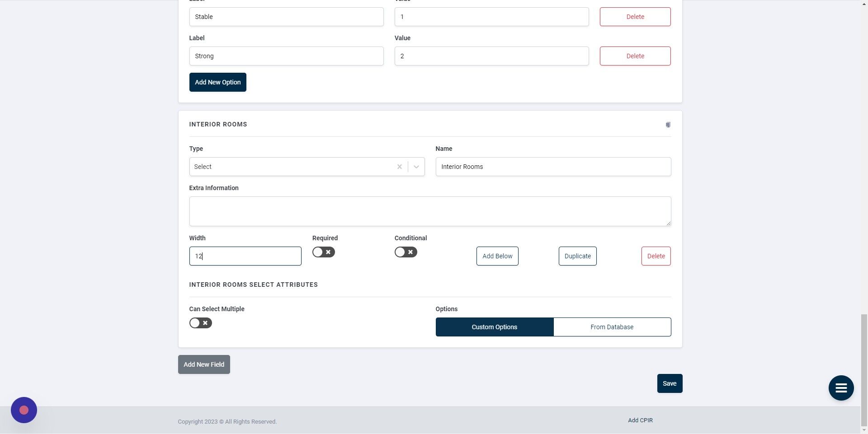This screenshot has height=434, width=868.
Task: Click the copy icon beside Interior Rooms header
Action: pos(668,125)
